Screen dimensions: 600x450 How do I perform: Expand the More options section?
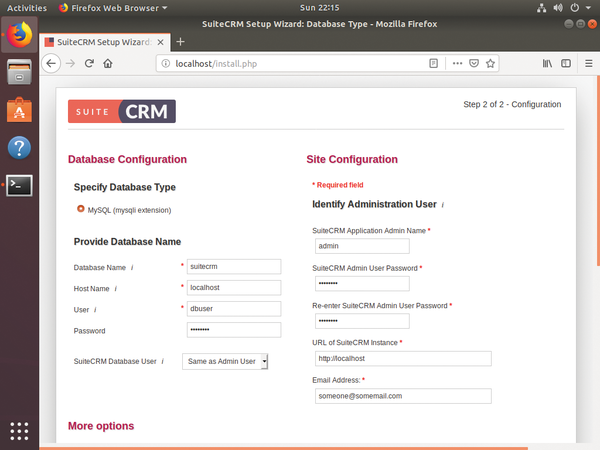click(101, 426)
